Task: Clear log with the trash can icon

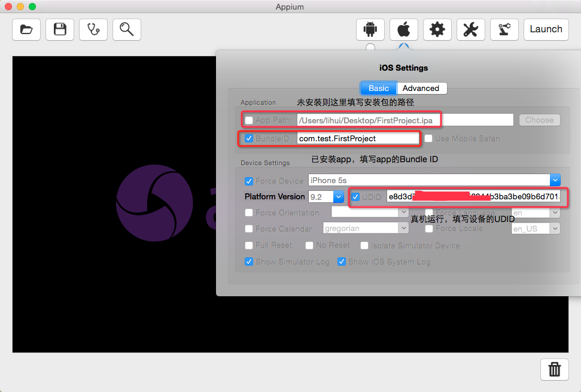Action: coord(554,369)
